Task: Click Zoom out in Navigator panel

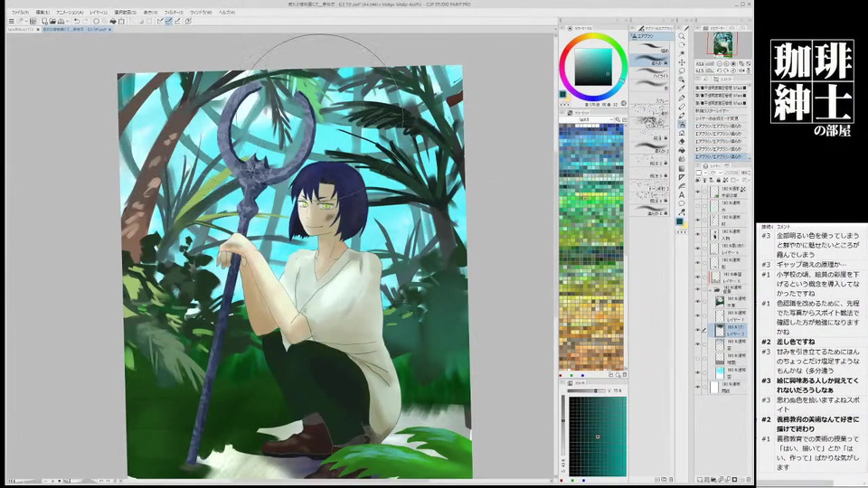Action: pos(720,63)
